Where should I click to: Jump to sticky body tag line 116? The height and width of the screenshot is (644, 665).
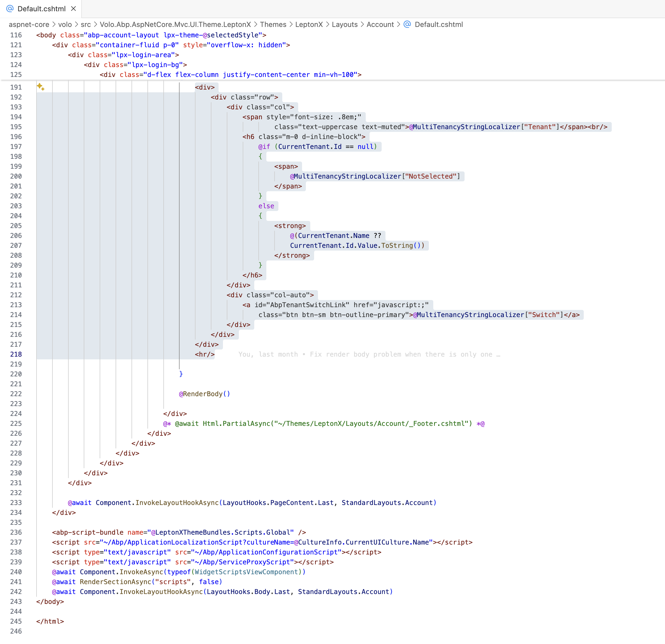[x=151, y=35]
